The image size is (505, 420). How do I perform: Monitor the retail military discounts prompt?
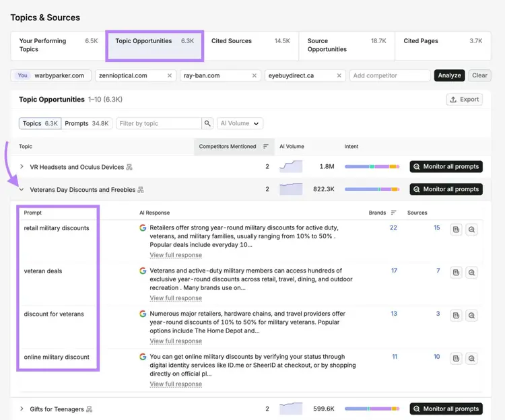coord(471,230)
